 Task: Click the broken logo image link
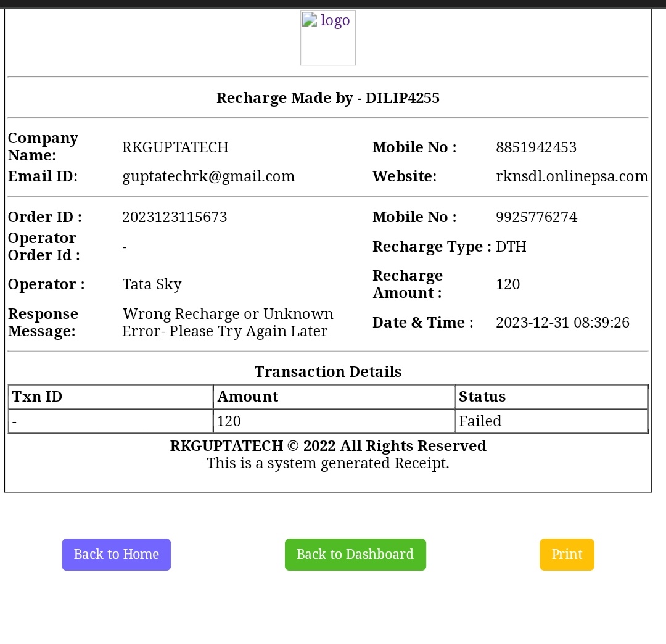click(x=327, y=38)
